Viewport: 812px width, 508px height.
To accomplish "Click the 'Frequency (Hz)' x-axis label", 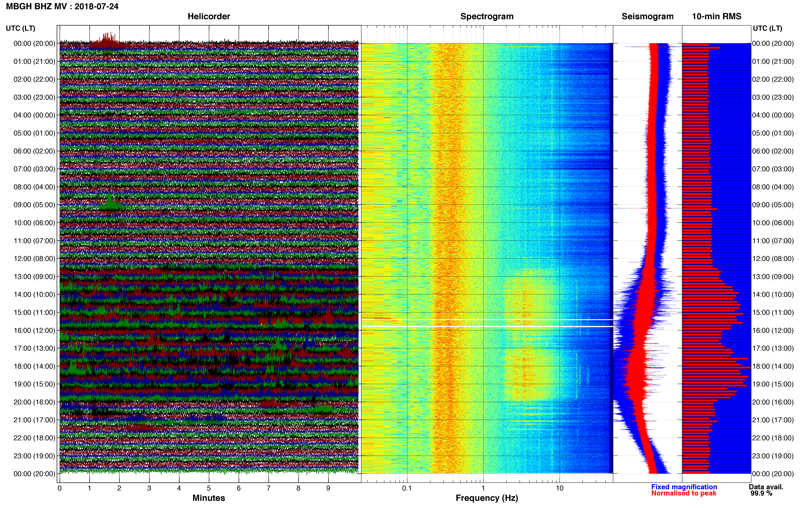I will [487, 498].
